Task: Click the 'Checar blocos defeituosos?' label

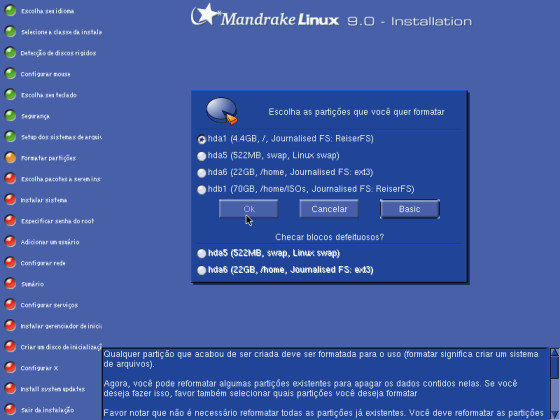Action: pos(329,237)
